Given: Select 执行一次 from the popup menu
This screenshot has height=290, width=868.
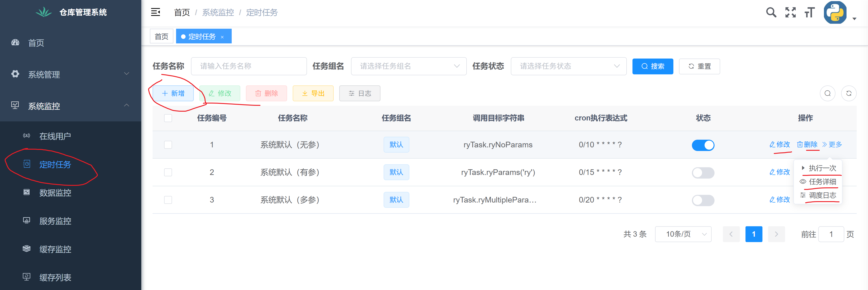Looking at the screenshot, I should (x=822, y=168).
